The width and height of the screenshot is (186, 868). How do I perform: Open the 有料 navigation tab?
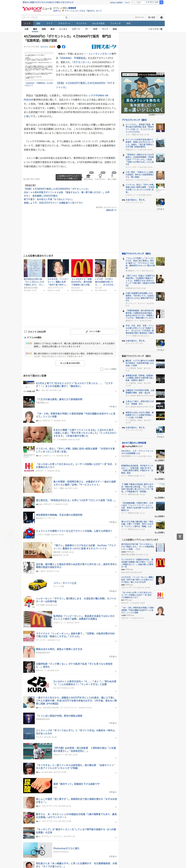coord(128,24)
